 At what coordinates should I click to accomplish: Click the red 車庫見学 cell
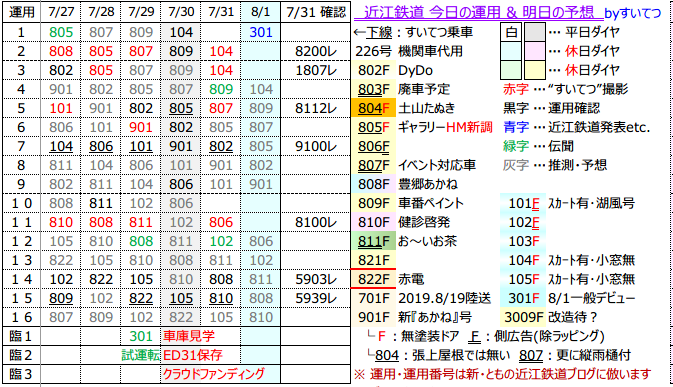click(188, 336)
